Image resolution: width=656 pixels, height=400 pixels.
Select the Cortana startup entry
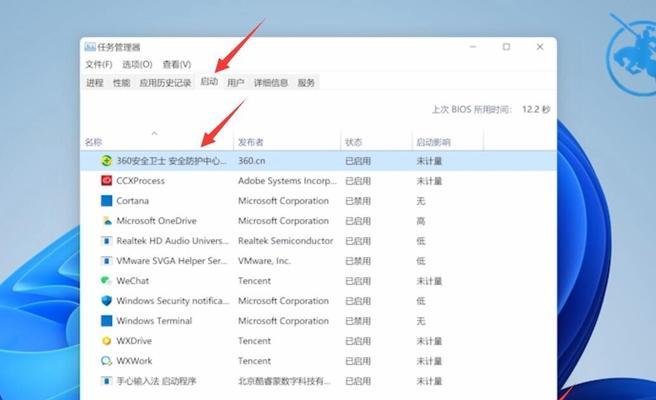coord(133,201)
